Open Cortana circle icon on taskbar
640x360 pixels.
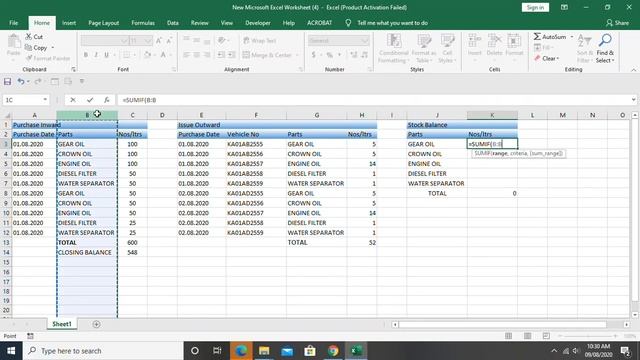tap(195, 351)
